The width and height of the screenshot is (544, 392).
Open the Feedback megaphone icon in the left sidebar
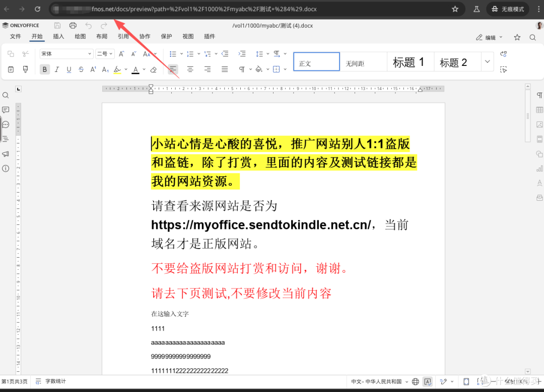pos(6,154)
